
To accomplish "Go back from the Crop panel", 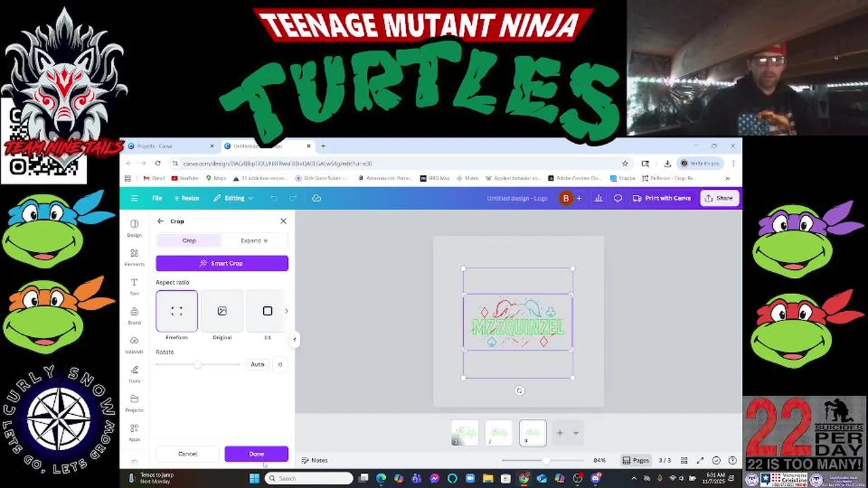I will [160, 221].
